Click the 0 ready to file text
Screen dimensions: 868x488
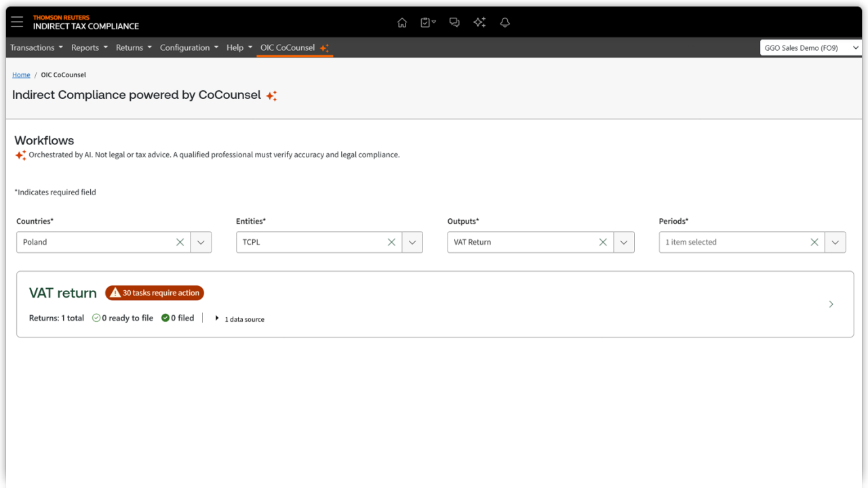pyautogui.click(x=127, y=318)
